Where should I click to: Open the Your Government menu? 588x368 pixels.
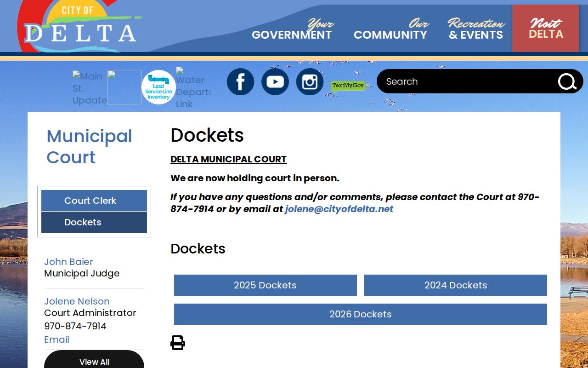[292, 29]
